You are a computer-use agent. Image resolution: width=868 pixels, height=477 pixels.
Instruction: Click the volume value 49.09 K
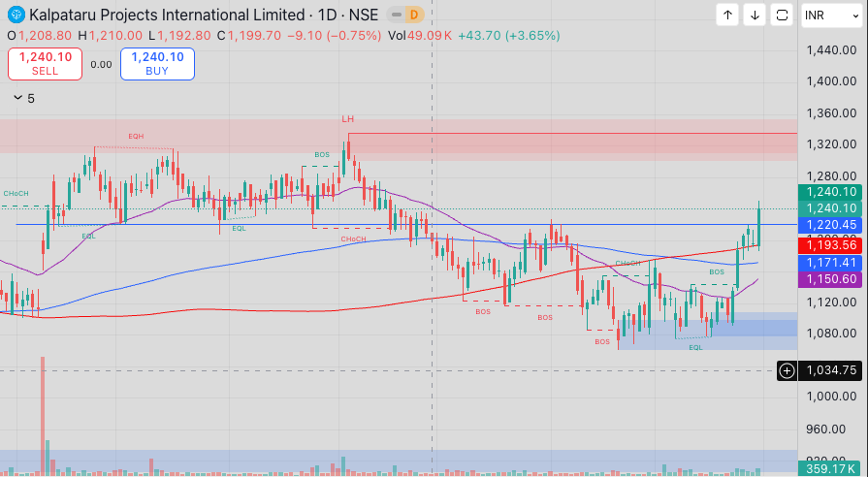(x=430, y=36)
